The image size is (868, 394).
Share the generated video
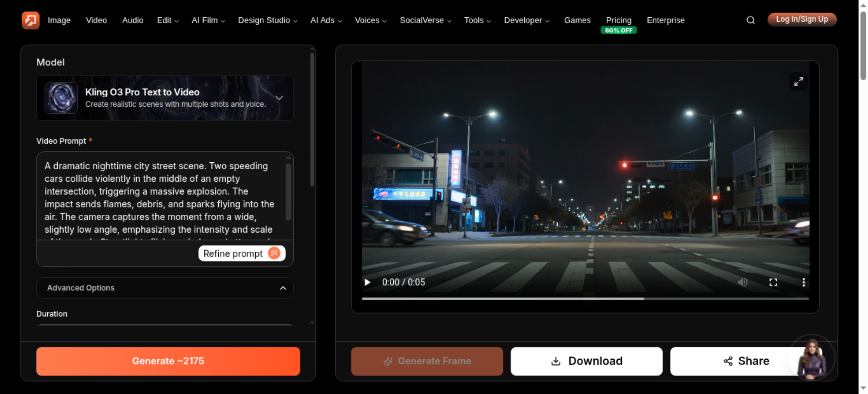pos(746,361)
